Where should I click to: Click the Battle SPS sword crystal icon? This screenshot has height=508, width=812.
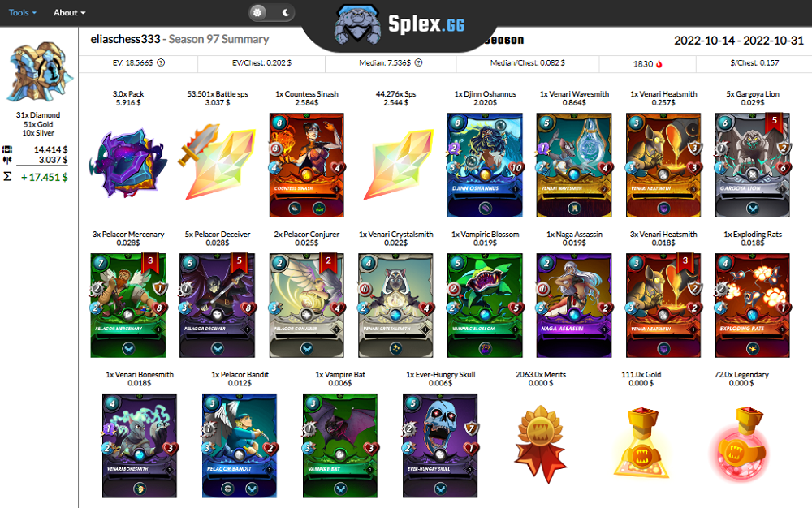tap(217, 161)
